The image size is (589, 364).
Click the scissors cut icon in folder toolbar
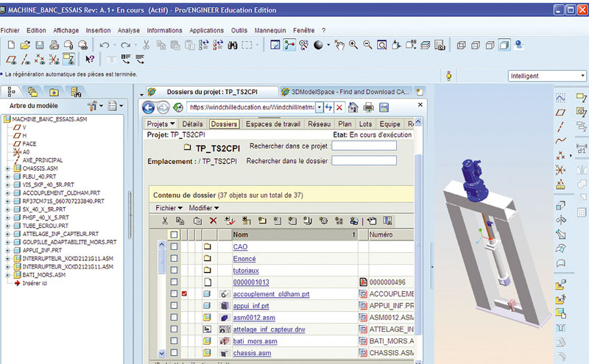(164, 221)
